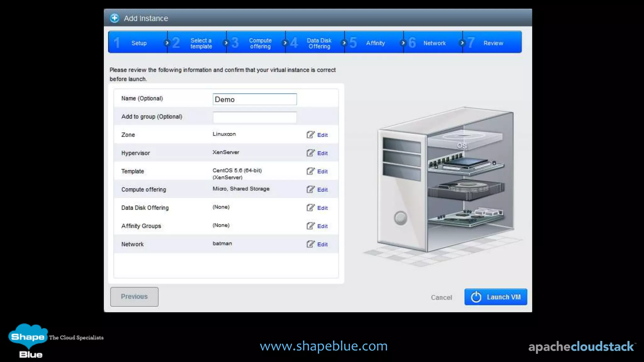The width and height of the screenshot is (644, 362).
Task: Click Edit link for Affinity Groups
Action: 322,226
